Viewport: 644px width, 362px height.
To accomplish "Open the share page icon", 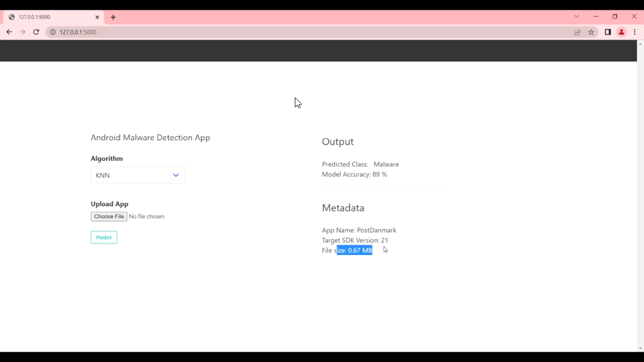I will pos(577,32).
